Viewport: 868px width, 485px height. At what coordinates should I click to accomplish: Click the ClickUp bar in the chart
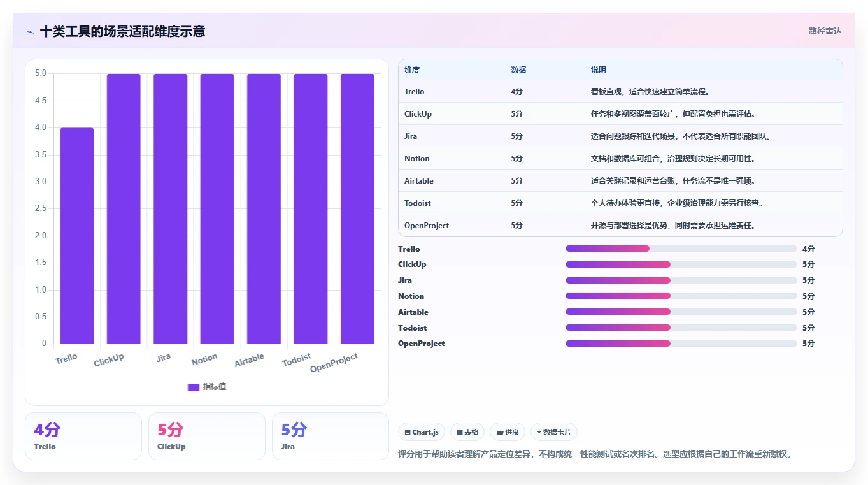tap(124, 209)
